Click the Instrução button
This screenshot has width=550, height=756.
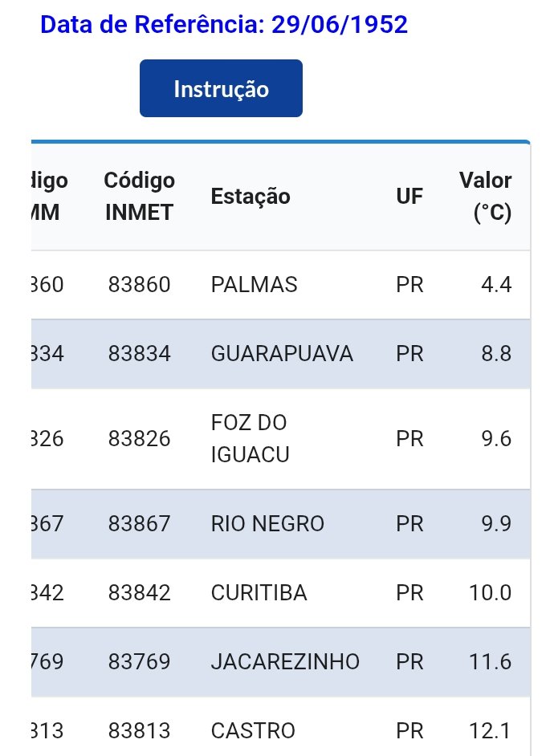pos(221,88)
